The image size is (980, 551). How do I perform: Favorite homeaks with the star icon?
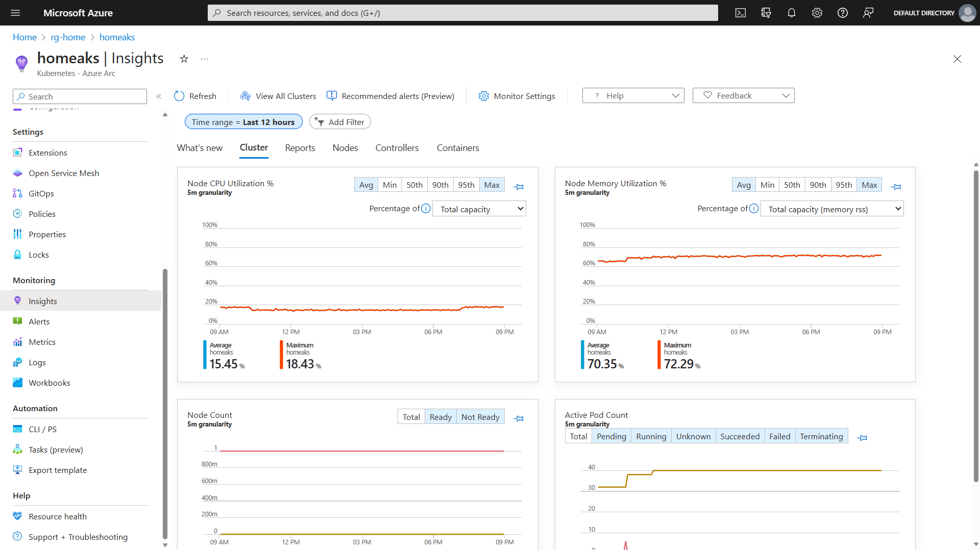184,59
